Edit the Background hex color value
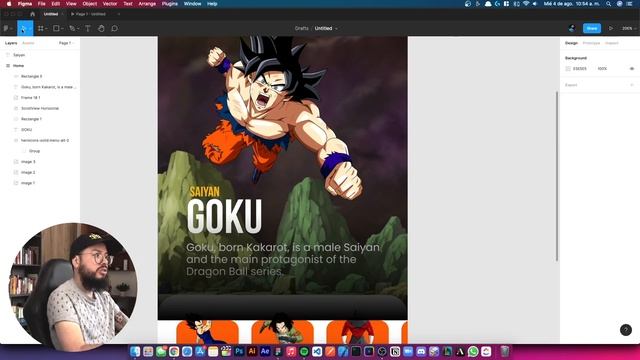The width and height of the screenshot is (640, 360). (x=580, y=69)
